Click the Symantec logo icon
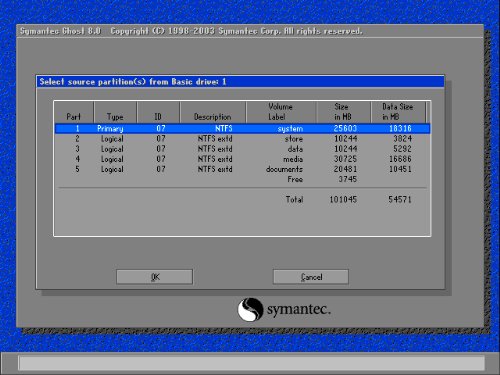Screen dimensions: 500x375 tap(250, 309)
